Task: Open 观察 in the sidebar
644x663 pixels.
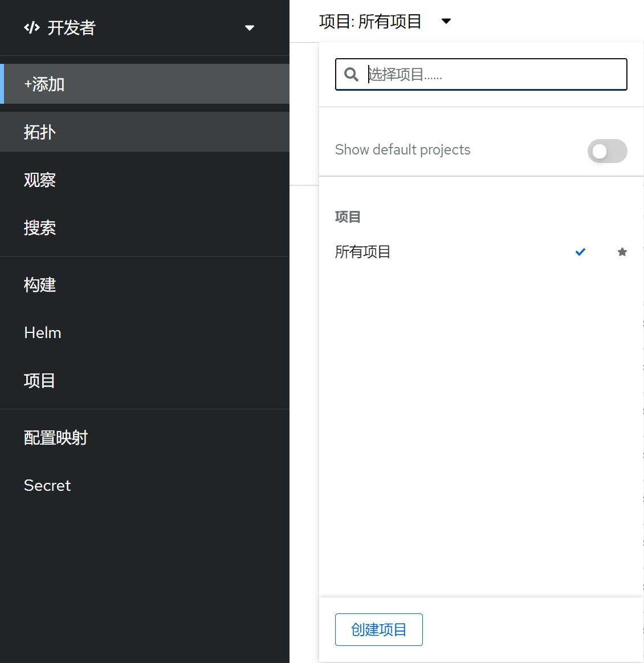Action: coord(39,180)
